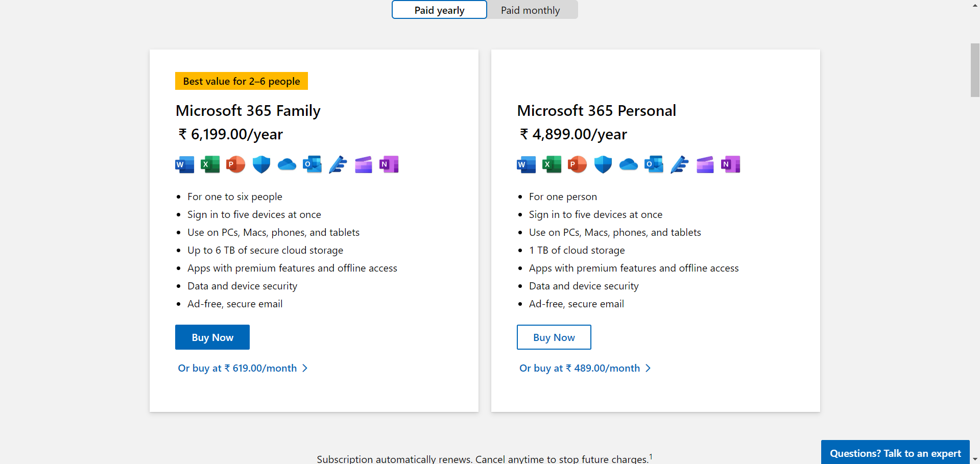Click the Word icon under Microsoft 365 Personal
980x464 pixels.
[x=526, y=164]
